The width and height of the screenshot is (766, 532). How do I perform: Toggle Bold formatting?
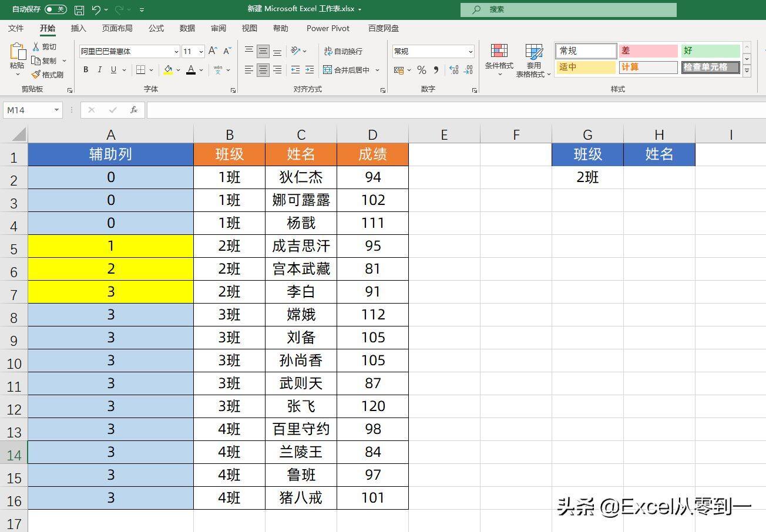(86, 70)
